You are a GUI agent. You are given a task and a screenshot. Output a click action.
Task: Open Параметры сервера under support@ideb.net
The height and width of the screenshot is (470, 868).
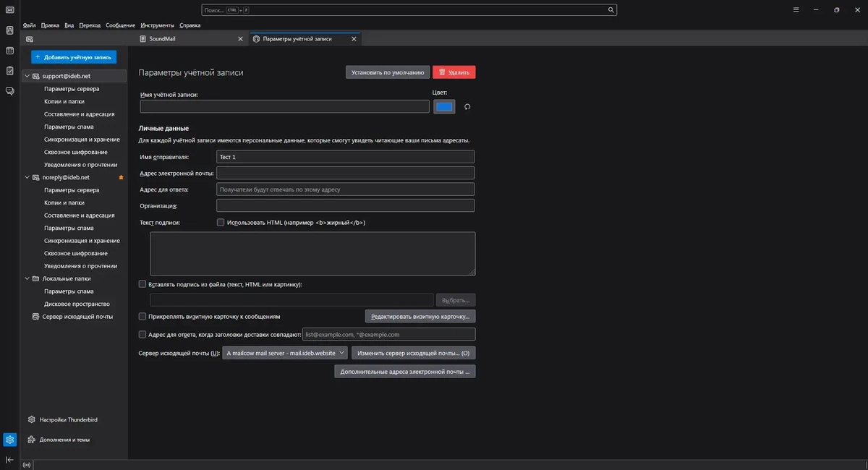point(72,89)
